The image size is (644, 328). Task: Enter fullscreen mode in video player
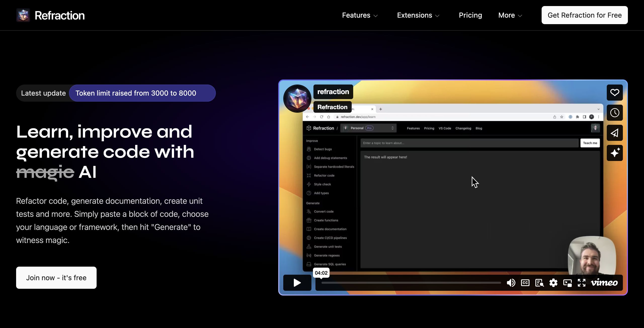point(581,283)
